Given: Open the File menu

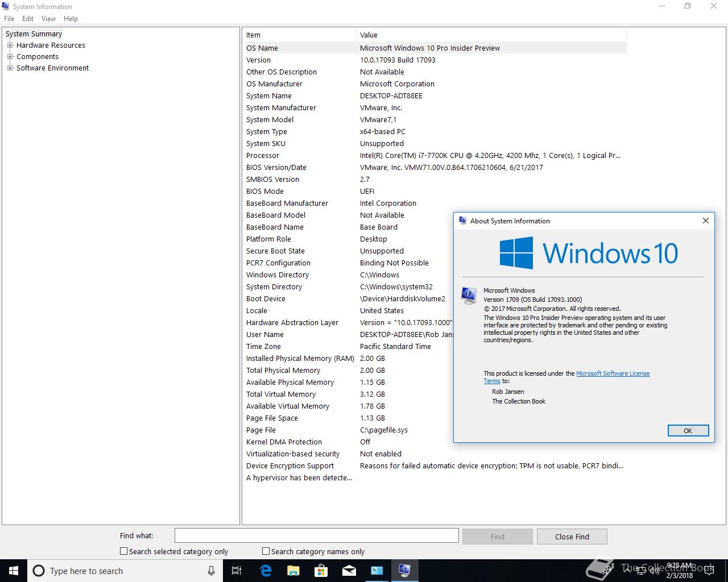Looking at the screenshot, I should coord(9,19).
